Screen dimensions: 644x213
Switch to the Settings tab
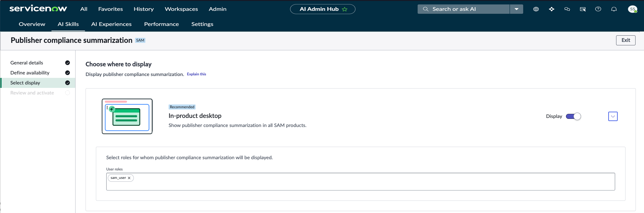(202, 24)
